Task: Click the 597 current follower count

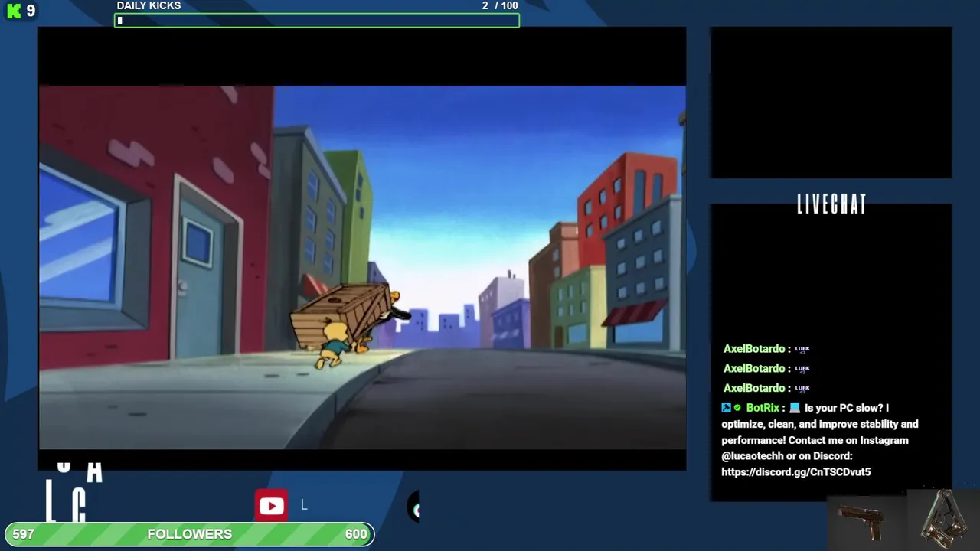Action: 23,534
